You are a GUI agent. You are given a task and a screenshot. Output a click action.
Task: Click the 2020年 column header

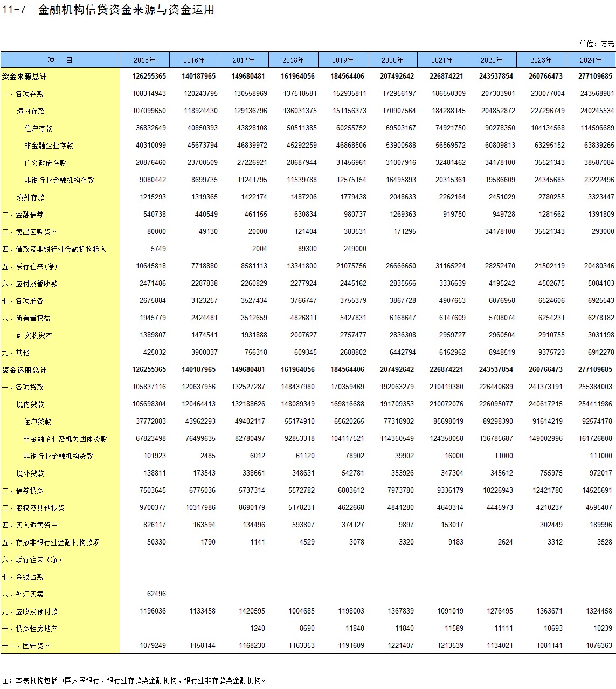click(x=392, y=60)
